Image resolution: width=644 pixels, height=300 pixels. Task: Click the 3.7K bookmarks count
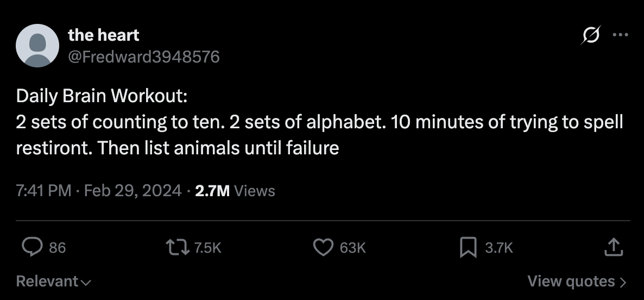(498, 248)
